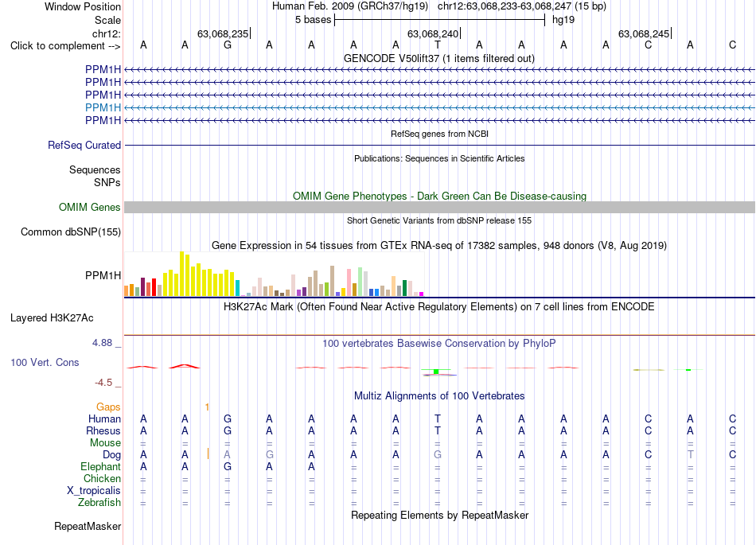Click the orange '1' in Gaps row
This screenshot has width=756, height=545.
pos(207,407)
